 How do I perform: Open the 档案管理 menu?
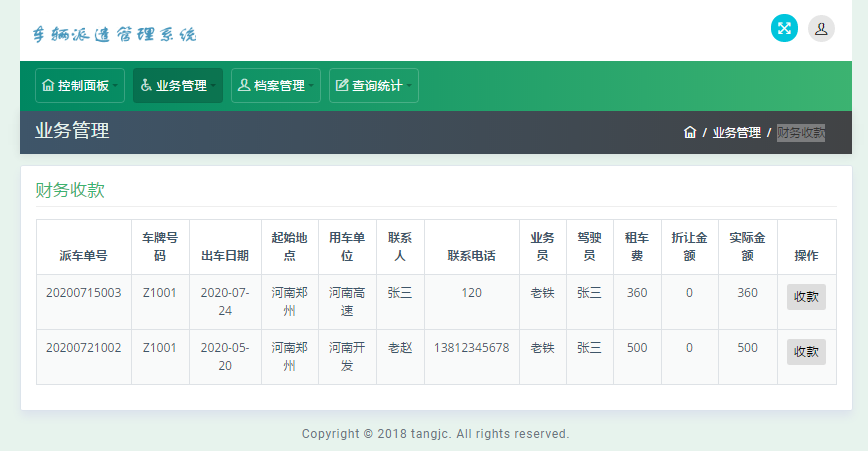point(276,85)
